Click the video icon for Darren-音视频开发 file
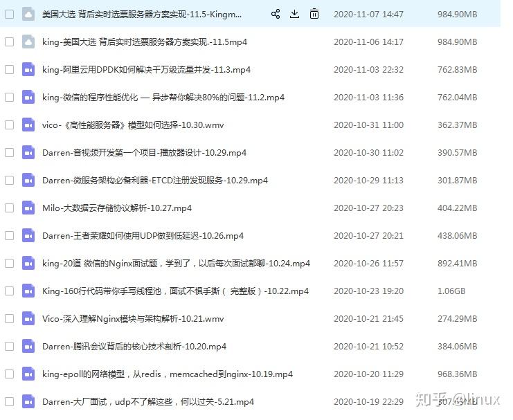This screenshot has height=420, width=513. [x=28, y=152]
